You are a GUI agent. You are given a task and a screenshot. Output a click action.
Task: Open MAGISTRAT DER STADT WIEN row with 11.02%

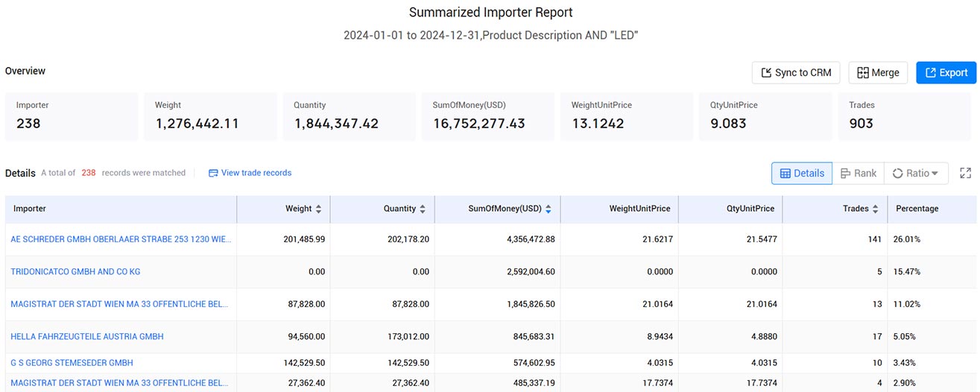119,304
